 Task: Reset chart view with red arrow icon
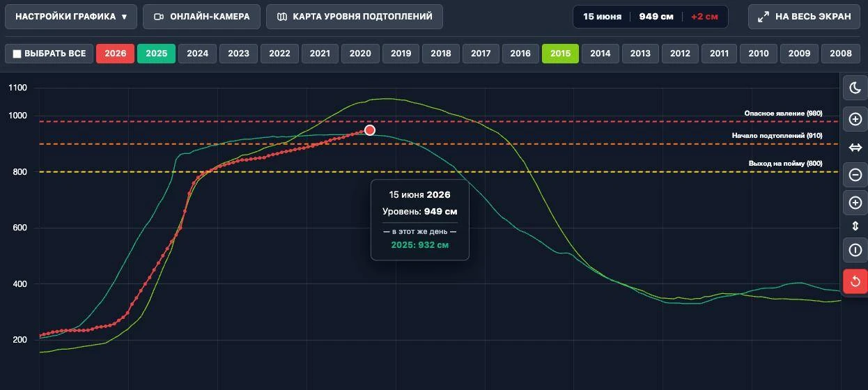click(855, 281)
